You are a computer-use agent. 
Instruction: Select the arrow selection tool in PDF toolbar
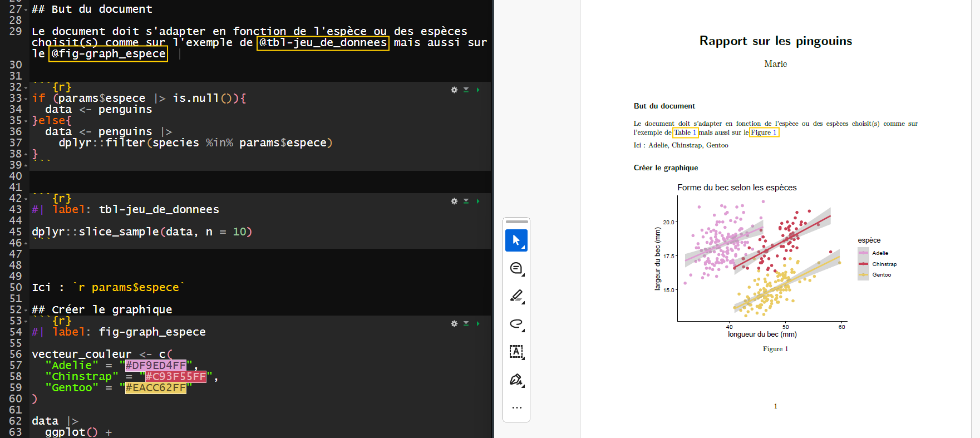tap(516, 240)
